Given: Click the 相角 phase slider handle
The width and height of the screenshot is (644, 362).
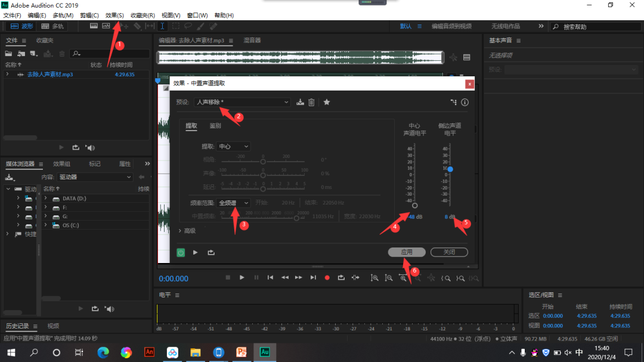Looking at the screenshot, I should [x=263, y=162].
